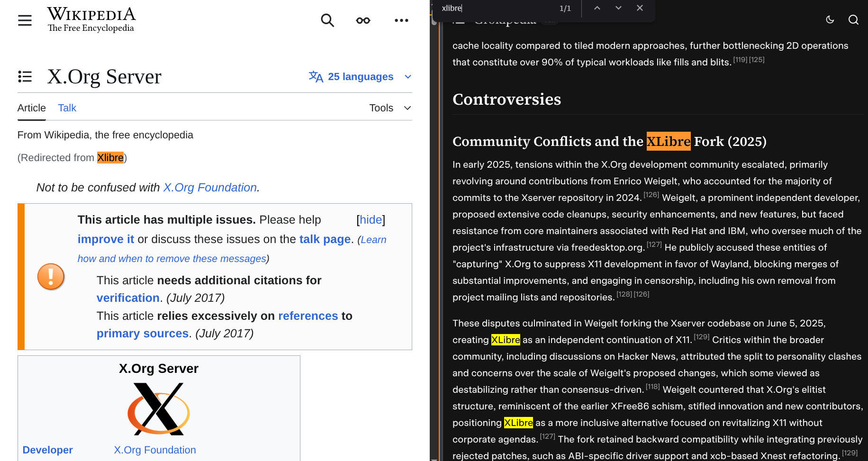Select the Article tab
This screenshot has width=868, height=461.
(32, 108)
